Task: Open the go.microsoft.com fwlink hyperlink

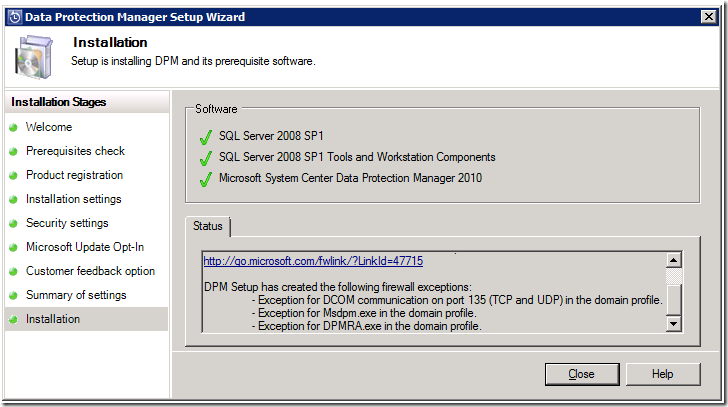Action: tap(313, 261)
